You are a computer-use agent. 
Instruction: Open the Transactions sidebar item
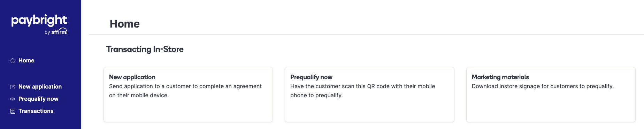(36, 111)
